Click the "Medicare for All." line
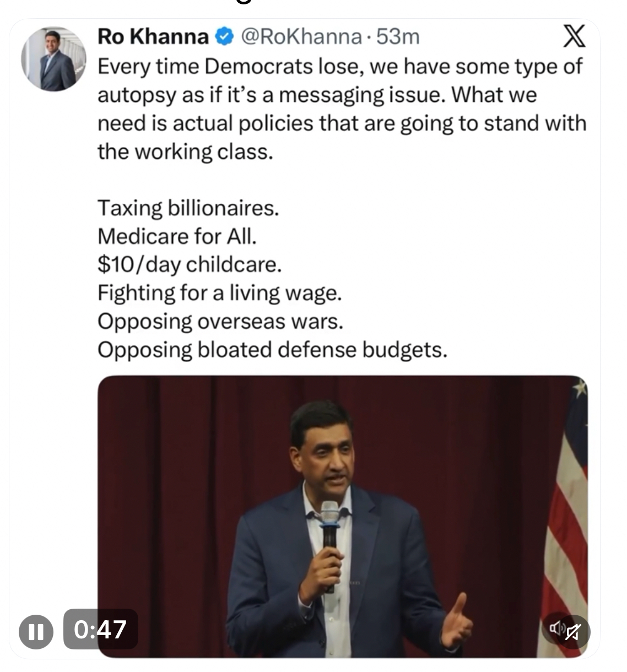 click(177, 237)
